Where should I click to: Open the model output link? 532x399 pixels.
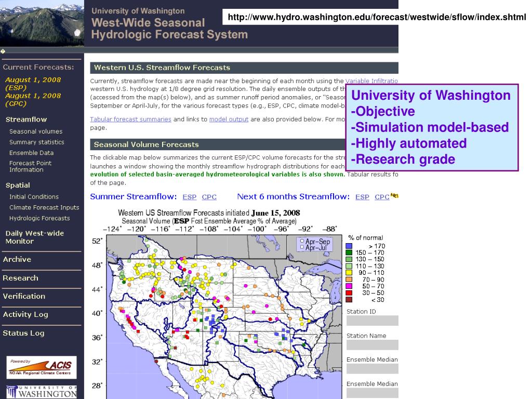click(x=229, y=119)
